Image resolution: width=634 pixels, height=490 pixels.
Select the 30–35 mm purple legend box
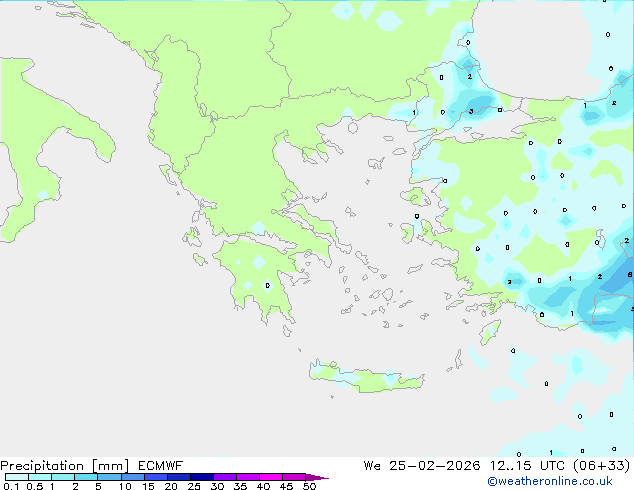(x=224, y=477)
